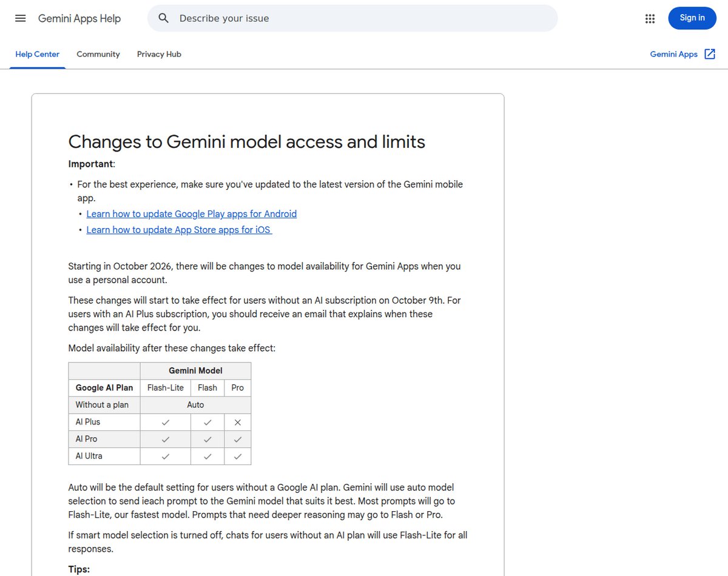Open the Community tab
The width and height of the screenshot is (728, 576).
point(98,54)
